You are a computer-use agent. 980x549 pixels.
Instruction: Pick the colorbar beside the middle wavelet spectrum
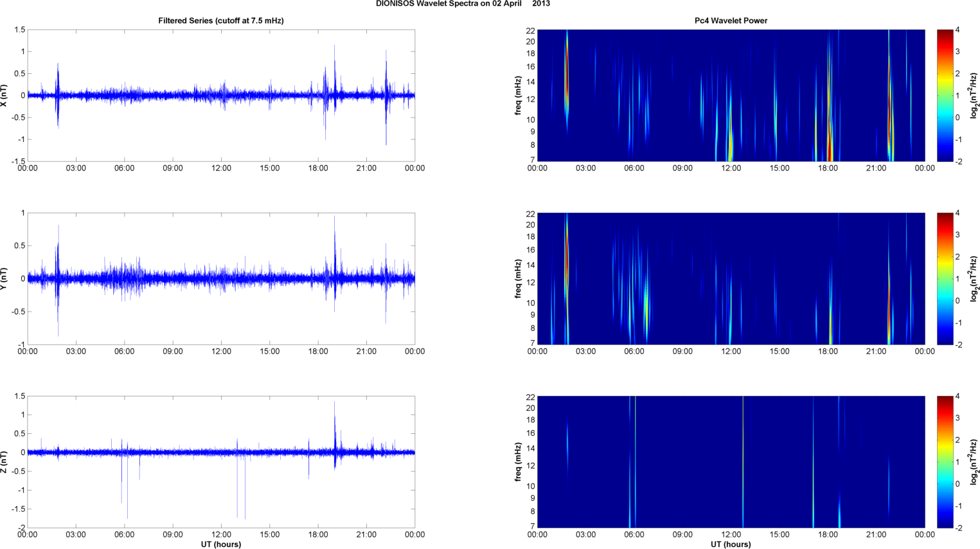[x=945, y=279]
